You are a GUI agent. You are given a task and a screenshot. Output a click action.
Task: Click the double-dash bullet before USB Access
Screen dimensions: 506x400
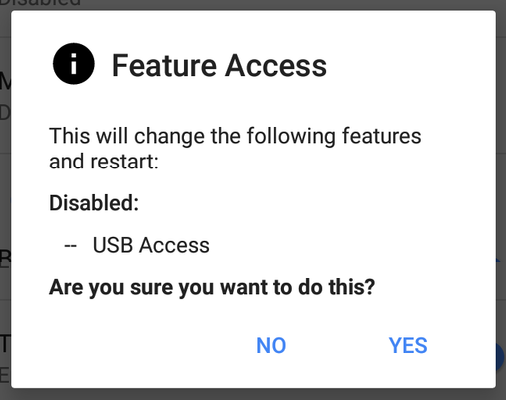tap(71, 246)
